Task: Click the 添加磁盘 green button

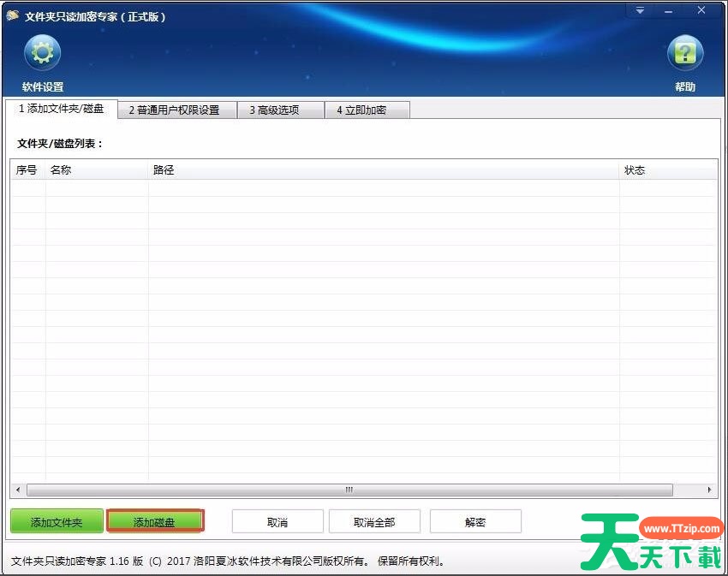Action: tap(155, 522)
